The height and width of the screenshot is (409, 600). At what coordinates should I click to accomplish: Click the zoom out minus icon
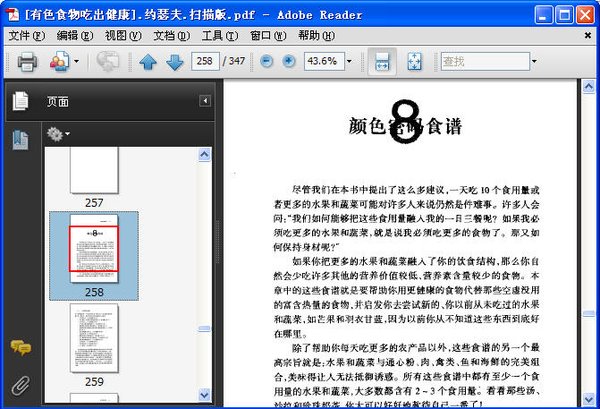tap(267, 61)
